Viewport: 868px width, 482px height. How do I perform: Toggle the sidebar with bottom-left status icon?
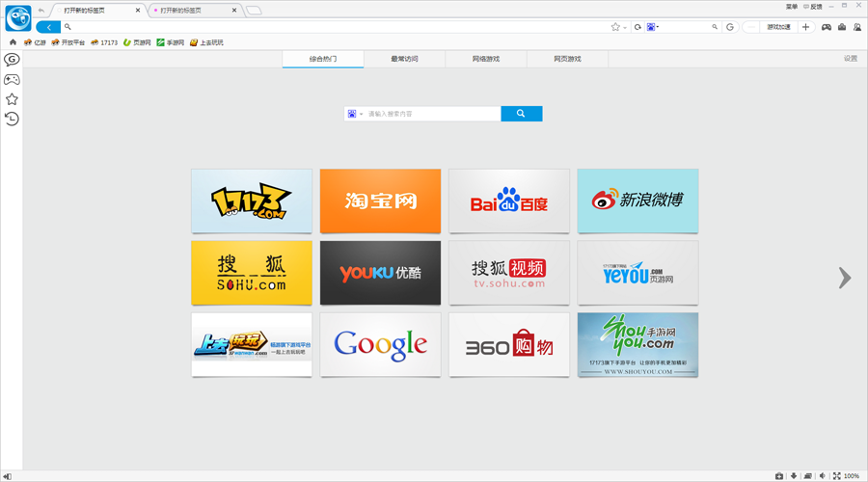click(8, 475)
